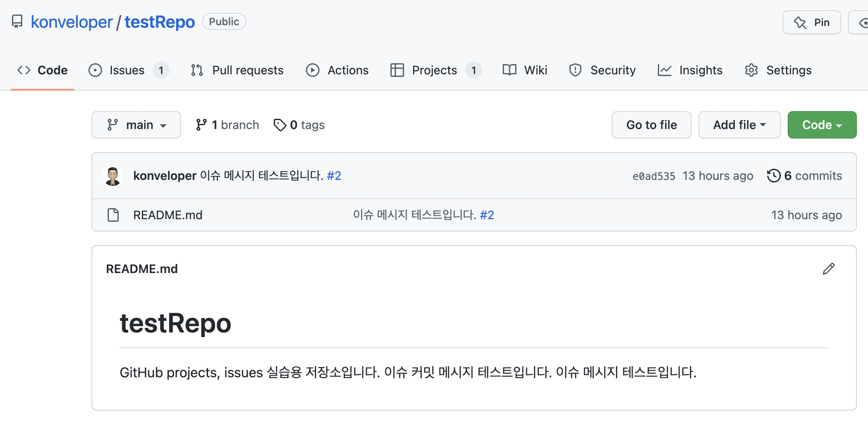This screenshot has width=868, height=429.
Task: Open commit history via the clock icon
Action: [x=774, y=176]
